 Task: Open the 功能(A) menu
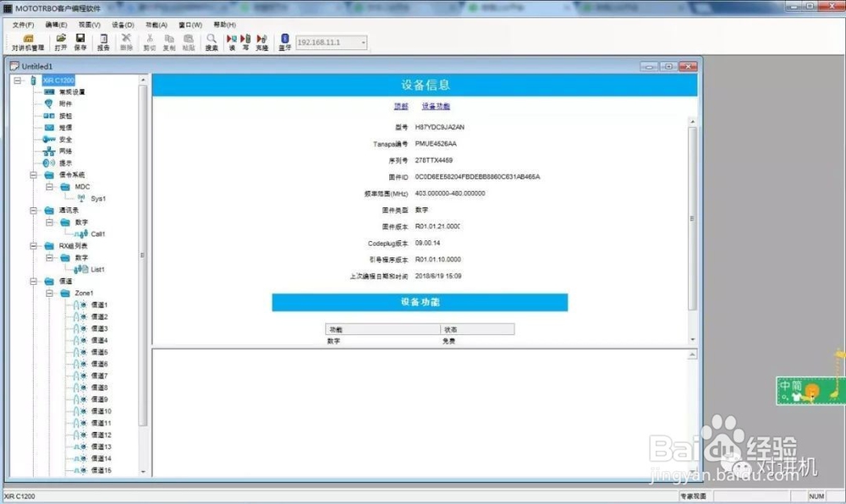(157, 25)
